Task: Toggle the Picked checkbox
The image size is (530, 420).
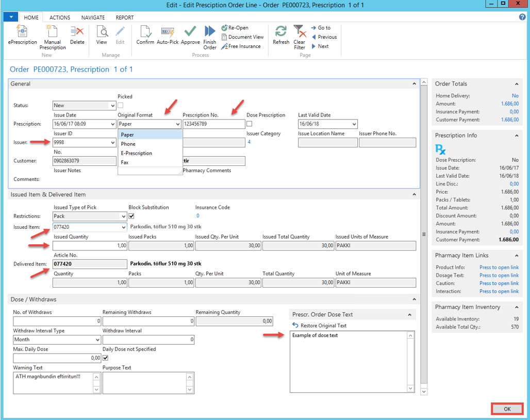Action: (x=121, y=106)
